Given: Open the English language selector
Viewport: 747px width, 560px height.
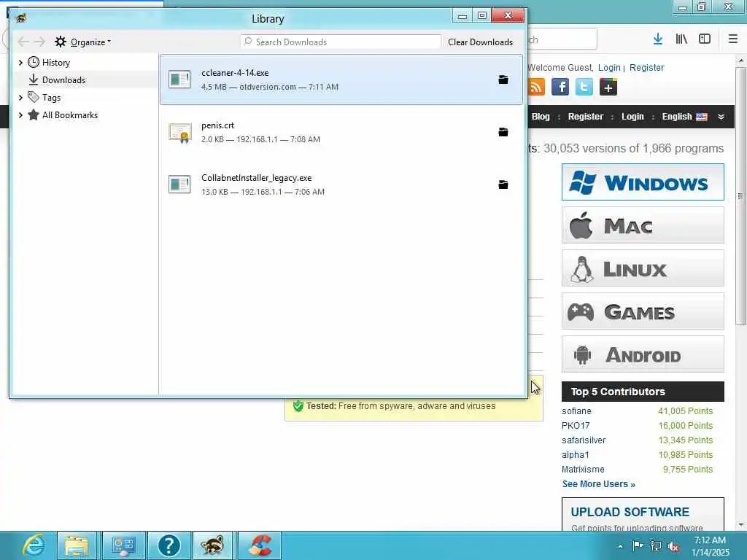Looking at the screenshot, I should (676, 117).
